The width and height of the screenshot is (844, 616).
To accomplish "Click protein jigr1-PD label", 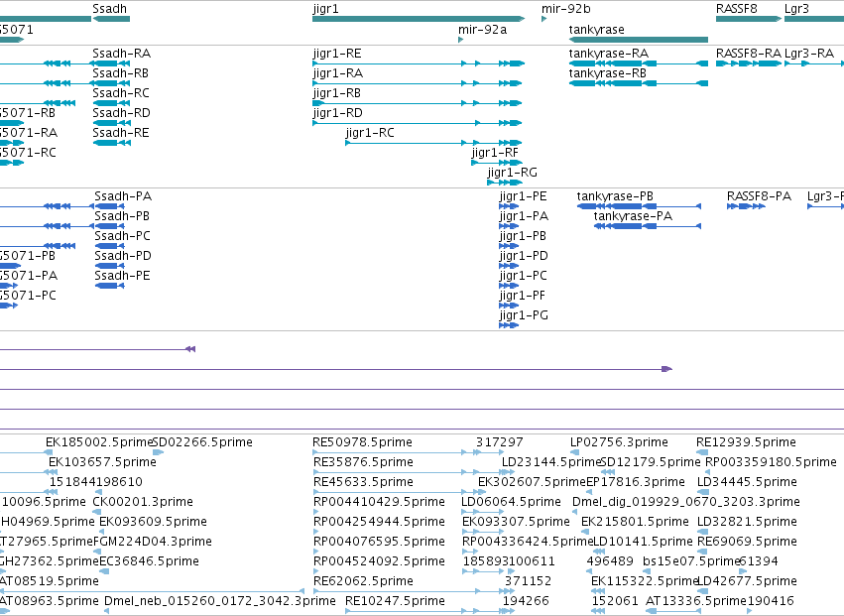I will tap(524, 256).
